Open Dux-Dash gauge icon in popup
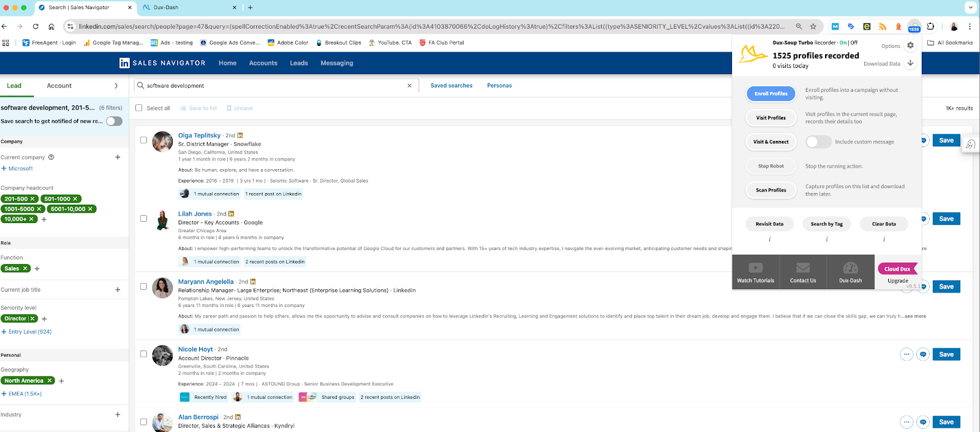This screenshot has height=432, width=980. click(x=850, y=273)
